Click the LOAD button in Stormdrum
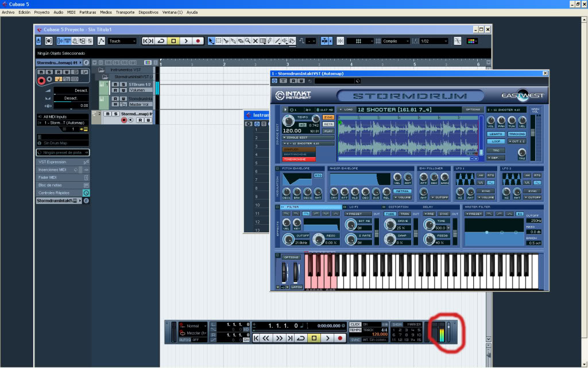Screen dimensions: 588x368 pos(346,109)
